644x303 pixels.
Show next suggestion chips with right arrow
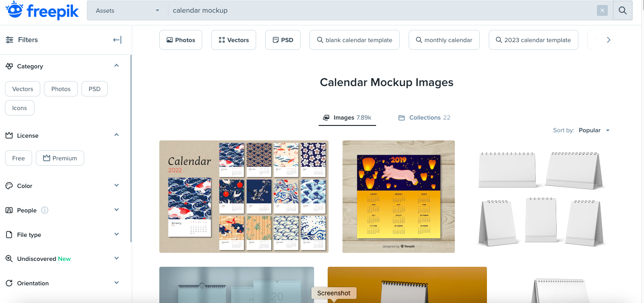click(x=609, y=40)
